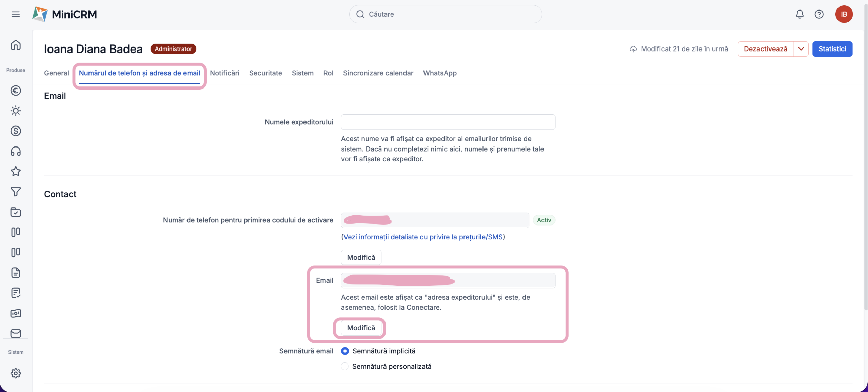Viewport: 868px width, 392px height.
Task: Select Semnătură personalizată radio button
Action: 345,366
